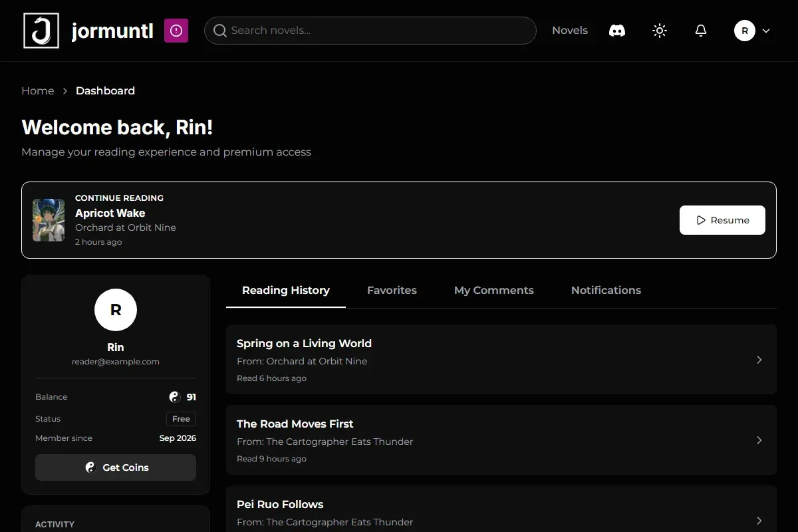
Task: Click the play icon inside Resume button
Action: [701, 220]
